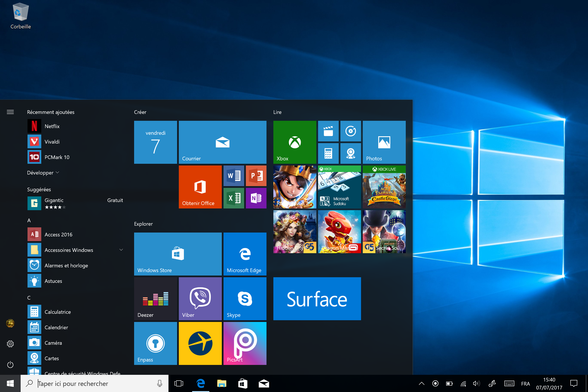Open the Dragon Mania game tile
The width and height of the screenshot is (588, 392).
pos(340,232)
